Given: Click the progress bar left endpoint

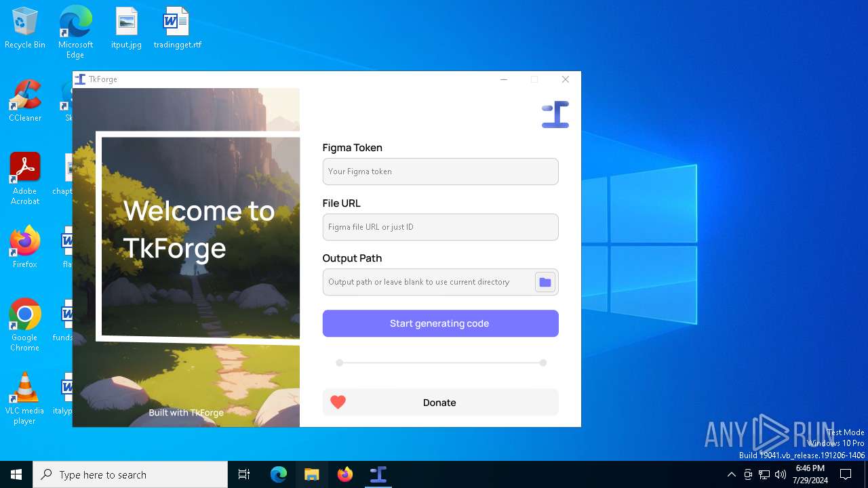Looking at the screenshot, I should [340, 363].
